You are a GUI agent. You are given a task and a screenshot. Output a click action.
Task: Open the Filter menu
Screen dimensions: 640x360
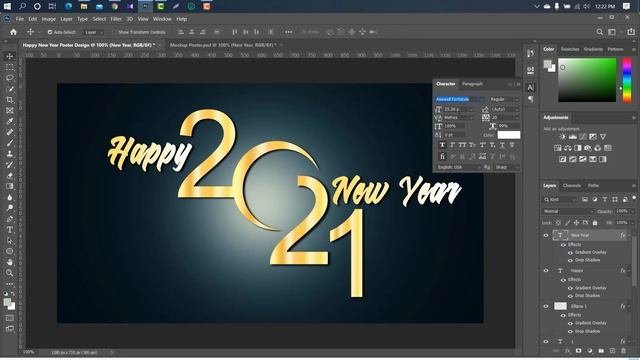116,19
